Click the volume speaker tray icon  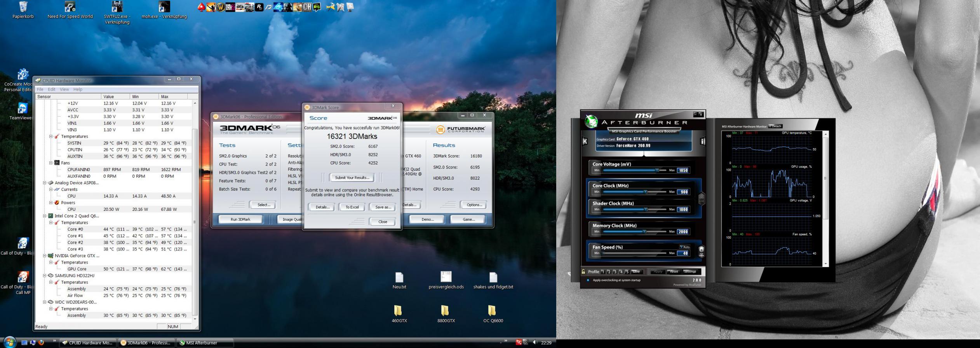pos(535,342)
